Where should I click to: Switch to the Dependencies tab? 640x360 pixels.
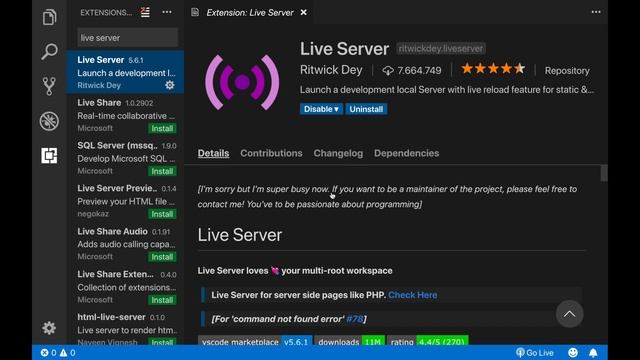[407, 153]
